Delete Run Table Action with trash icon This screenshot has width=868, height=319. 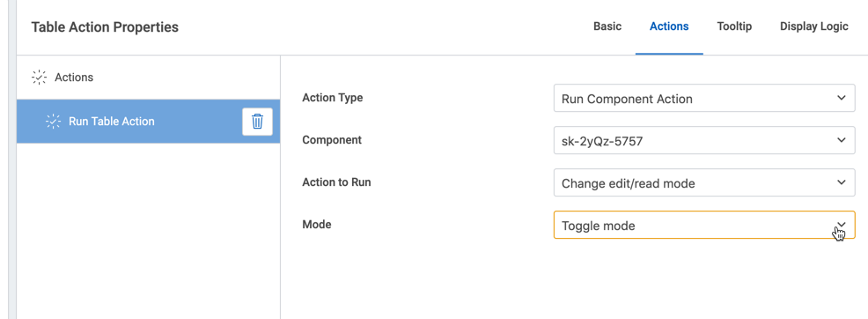(x=257, y=122)
